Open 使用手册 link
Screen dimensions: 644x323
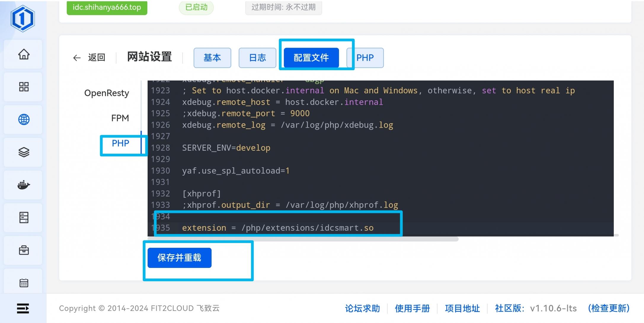tap(412, 308)
